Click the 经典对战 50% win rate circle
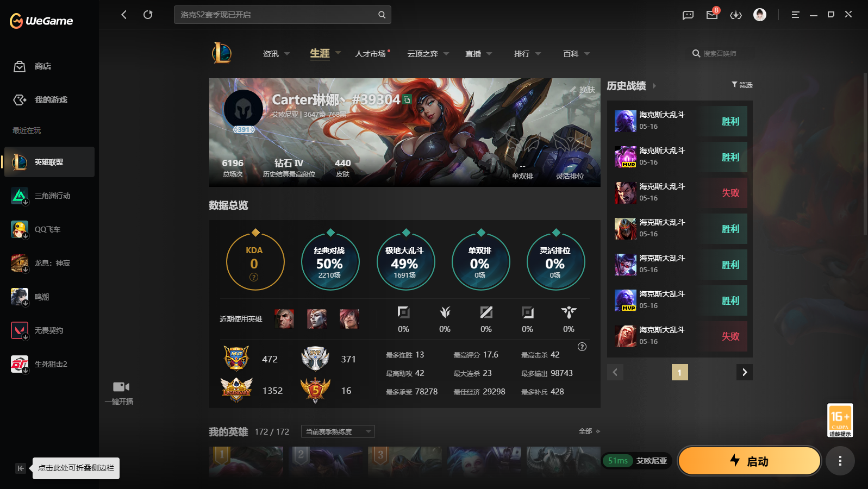The height and width of the screenshot is (489, 868). coord(330,262)
